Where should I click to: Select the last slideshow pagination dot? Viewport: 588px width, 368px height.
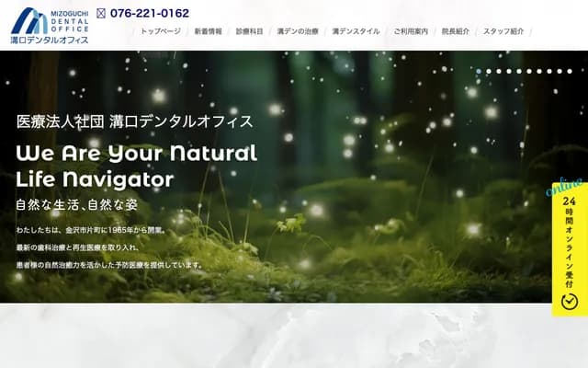coord(570,71)
